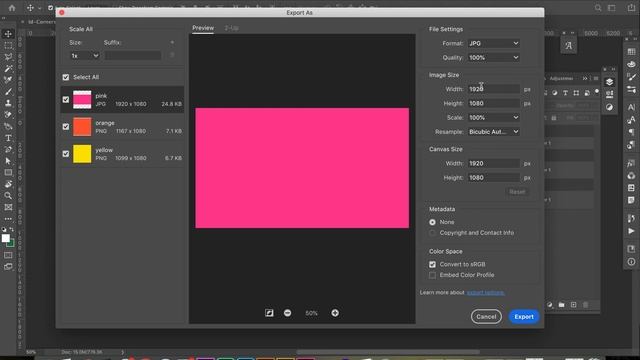Open the three-dots Edit Toolbar button

(x=8, y=219)
